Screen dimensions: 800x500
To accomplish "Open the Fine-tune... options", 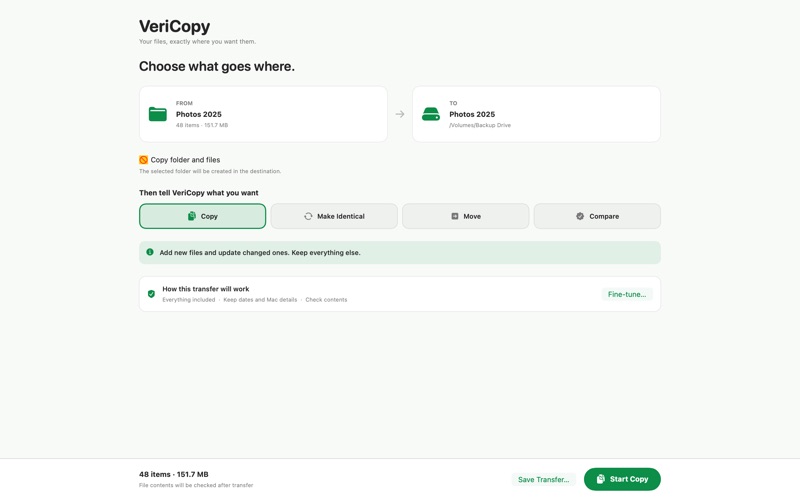I will pos(627,294).
